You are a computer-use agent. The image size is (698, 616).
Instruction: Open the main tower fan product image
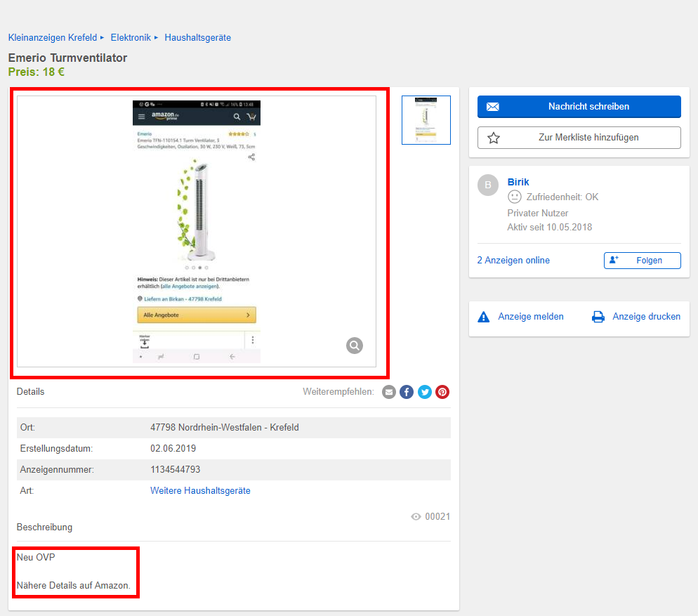(x=197, y=232)
